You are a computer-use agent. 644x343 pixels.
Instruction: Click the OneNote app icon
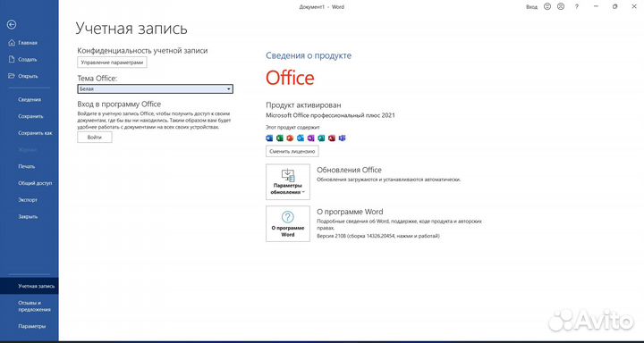point(311,138)
